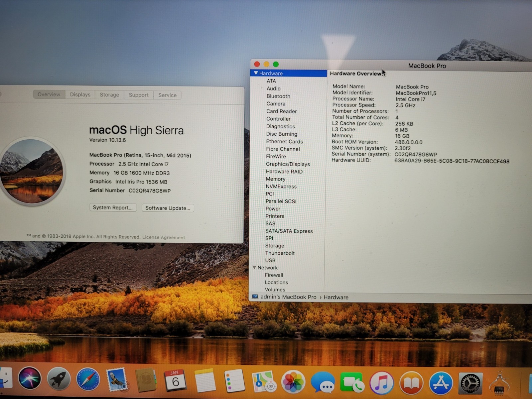532x399 pixels.
Task: Select Locations under Network
Action: 276,282
